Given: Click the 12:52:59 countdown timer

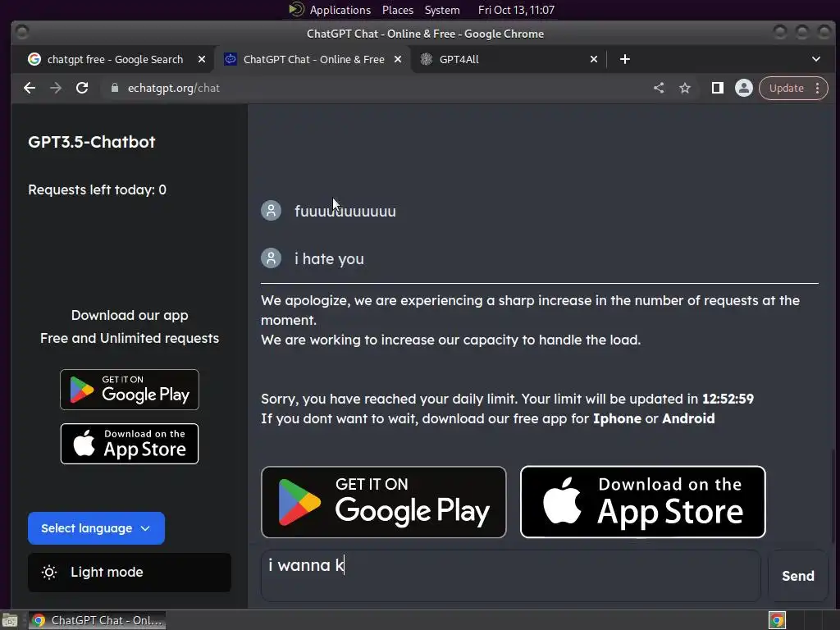Looking at the screenshot, I should click(728, 399).
